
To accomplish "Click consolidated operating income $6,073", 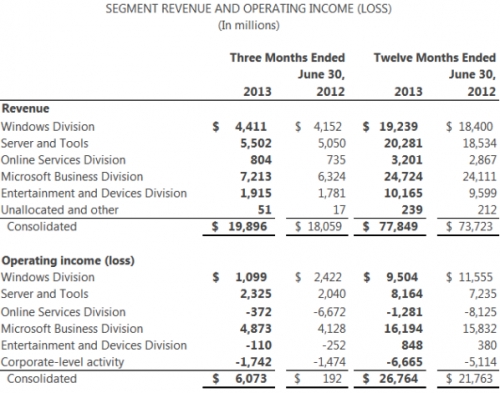I will [x=240, y=379].
